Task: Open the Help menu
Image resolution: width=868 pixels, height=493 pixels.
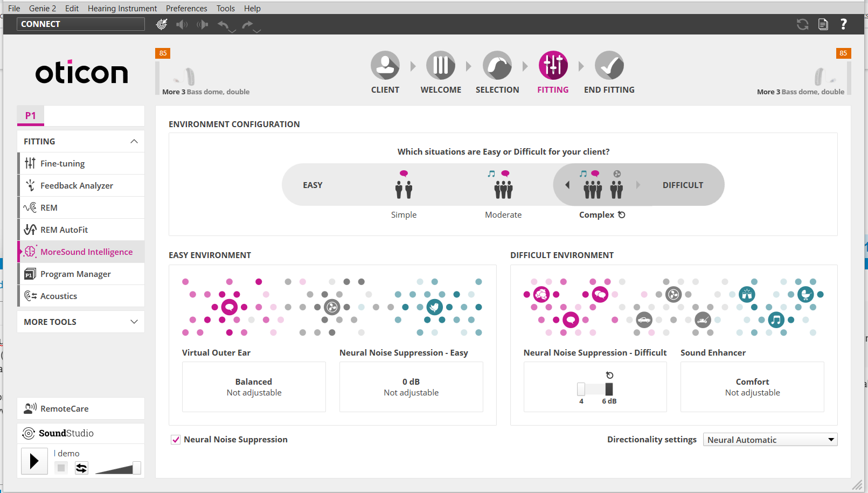Action: 252,8
